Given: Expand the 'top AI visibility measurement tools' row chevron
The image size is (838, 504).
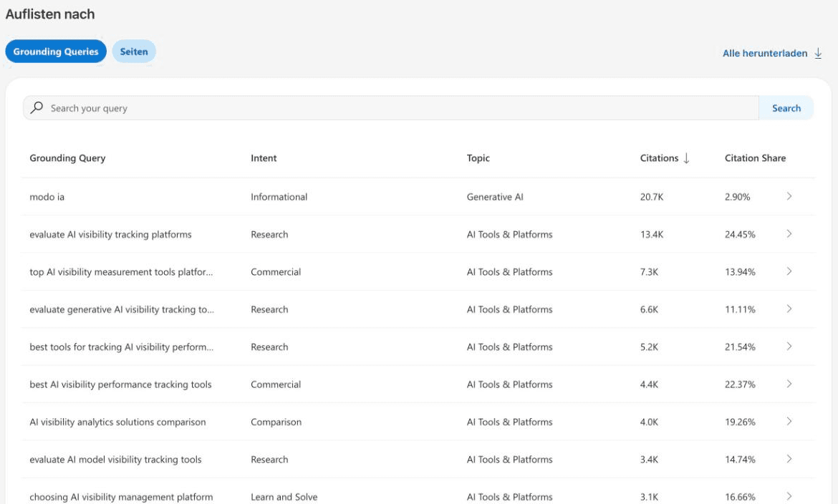Looking at the screenshot, I should [789, 271].
